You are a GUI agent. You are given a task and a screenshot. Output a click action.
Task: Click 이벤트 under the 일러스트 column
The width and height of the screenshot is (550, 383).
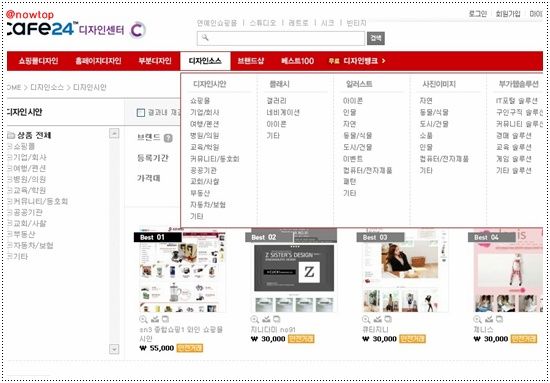[353, 159]
